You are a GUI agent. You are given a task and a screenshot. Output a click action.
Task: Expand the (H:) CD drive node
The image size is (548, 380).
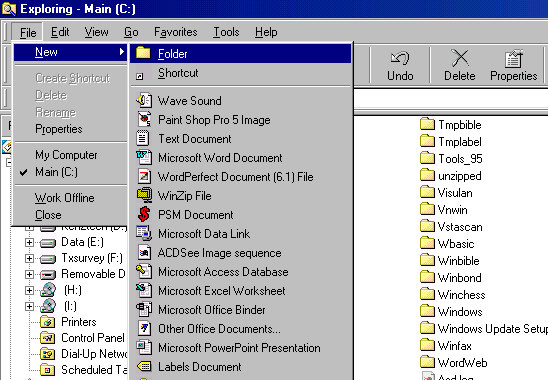pyautogui.click(x=29, y=290)
